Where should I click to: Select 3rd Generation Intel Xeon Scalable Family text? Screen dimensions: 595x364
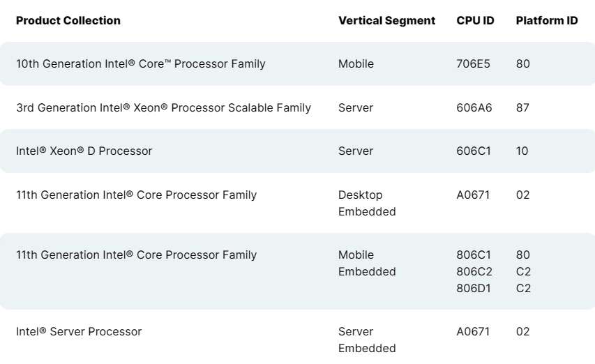163,107
